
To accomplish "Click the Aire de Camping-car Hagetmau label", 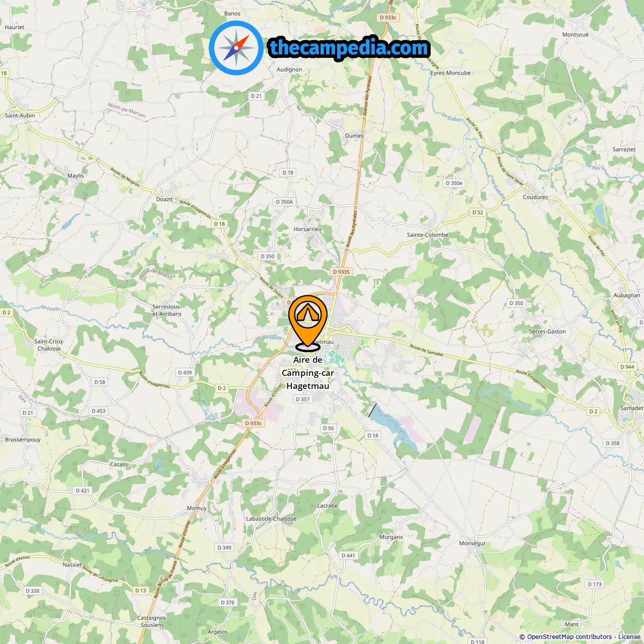I will [x=308, y=373].
